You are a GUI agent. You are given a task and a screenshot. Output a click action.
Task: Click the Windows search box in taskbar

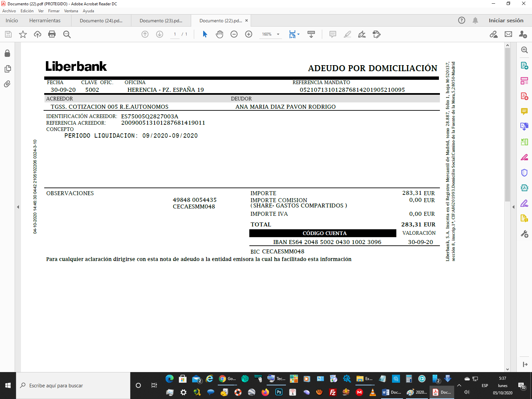click(73, 385)
